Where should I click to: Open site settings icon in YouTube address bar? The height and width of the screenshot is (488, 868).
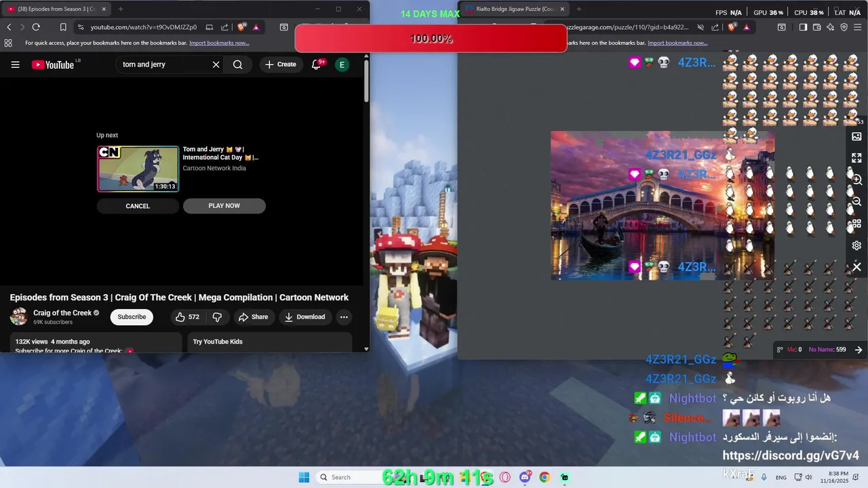pyautogui.click(x=81, y=27)
